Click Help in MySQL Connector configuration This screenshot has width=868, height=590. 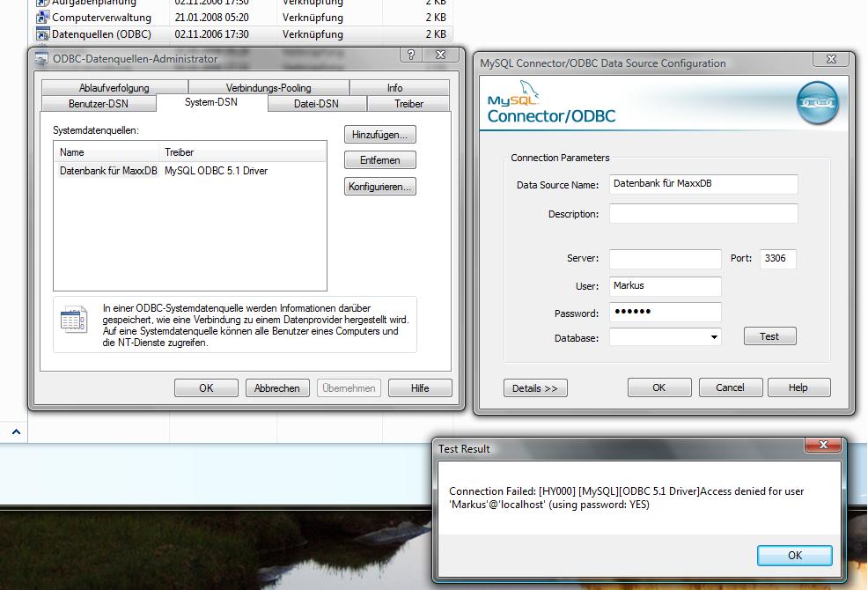click(x=798, y=387)
